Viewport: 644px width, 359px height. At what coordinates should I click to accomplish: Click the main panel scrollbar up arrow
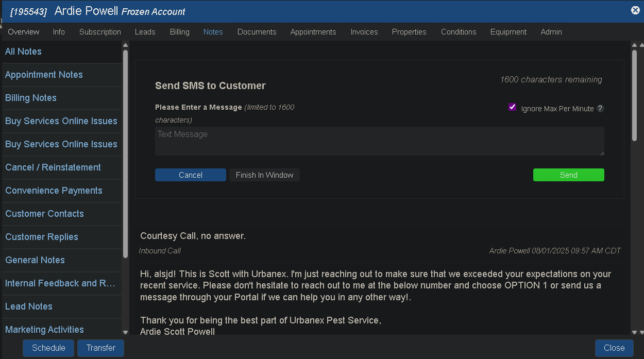click(634, 45)
